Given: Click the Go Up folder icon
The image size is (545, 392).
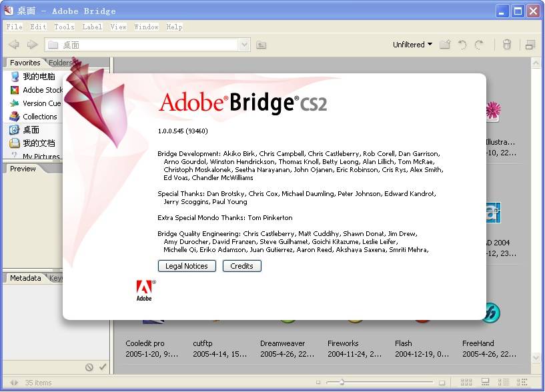Looking at the screenshot, I should point(261,45).
